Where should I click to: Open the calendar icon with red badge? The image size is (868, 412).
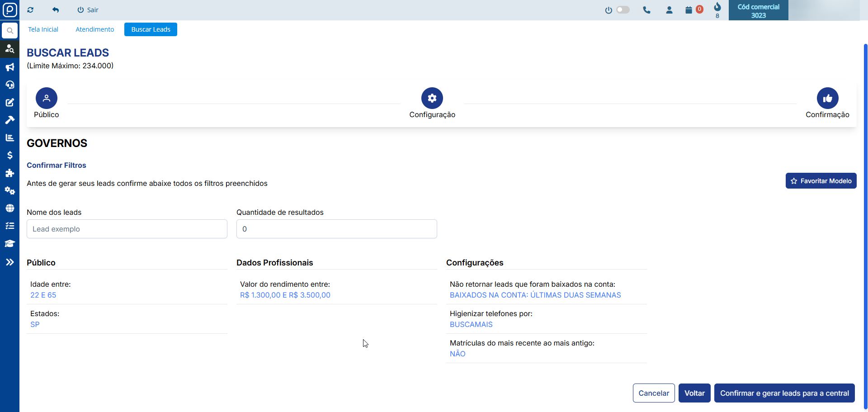pyautogui.click(x=689, y=10)
